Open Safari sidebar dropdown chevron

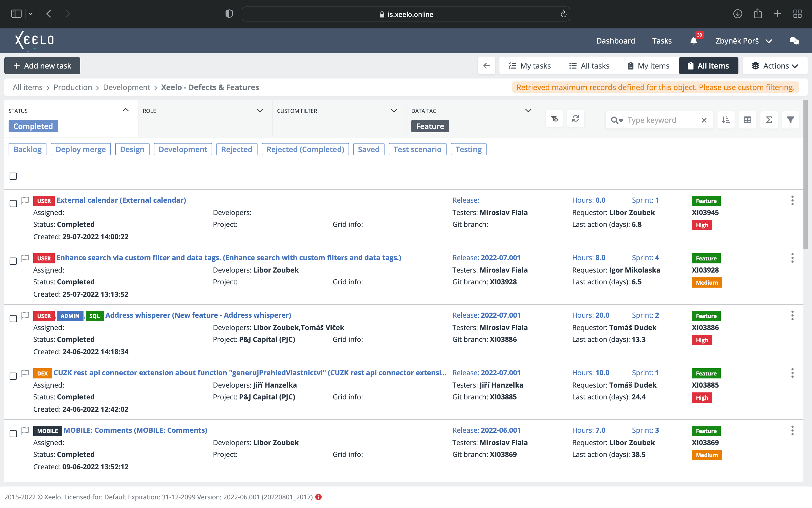tap(31, 14)
